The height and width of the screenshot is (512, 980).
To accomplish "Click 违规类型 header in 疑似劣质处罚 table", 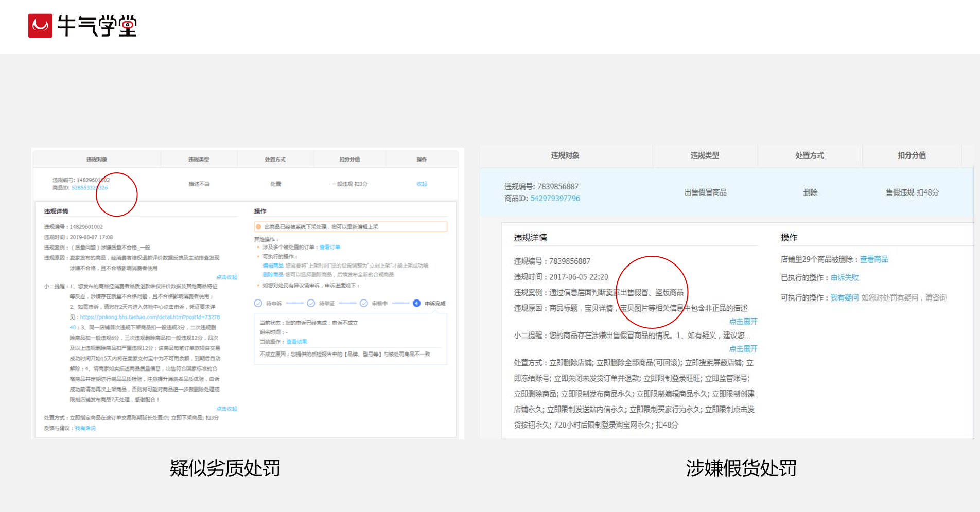I will [199, 160].
